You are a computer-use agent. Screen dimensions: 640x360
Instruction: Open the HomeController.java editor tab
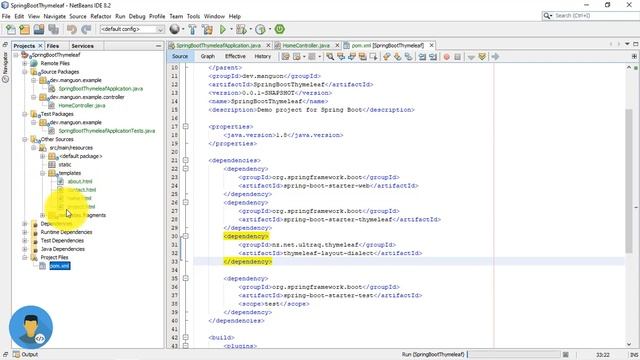(x=306, y=45)
